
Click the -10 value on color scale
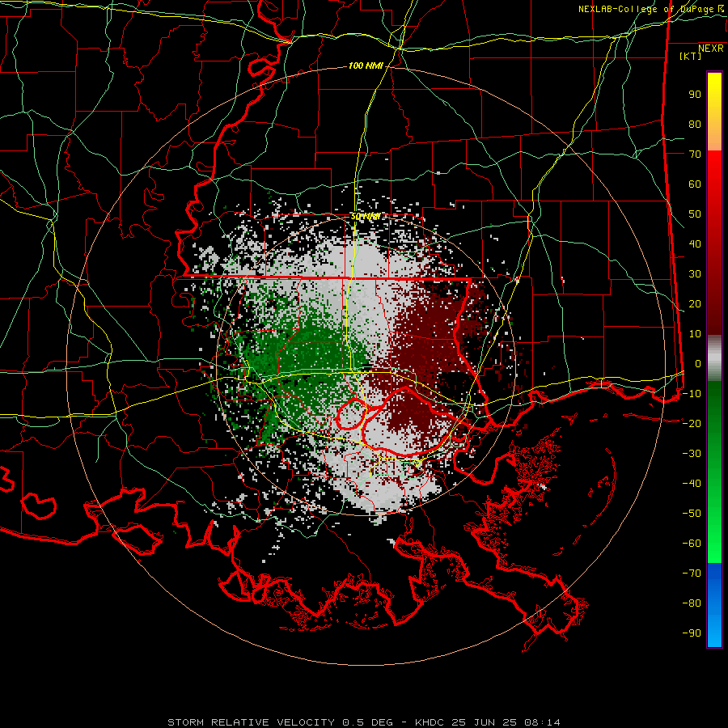tap(692, 394)
